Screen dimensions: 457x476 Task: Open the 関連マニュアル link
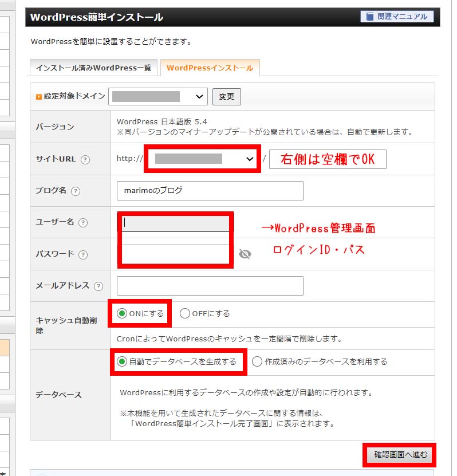pyautogui.click(x=396, y=17)
